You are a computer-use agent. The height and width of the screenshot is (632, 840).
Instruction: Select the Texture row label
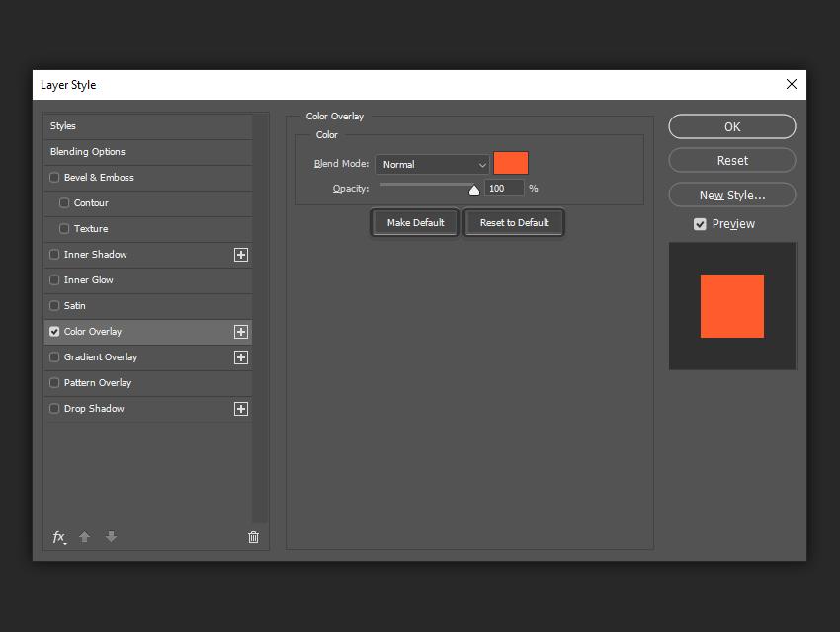(x=91, y=228)
